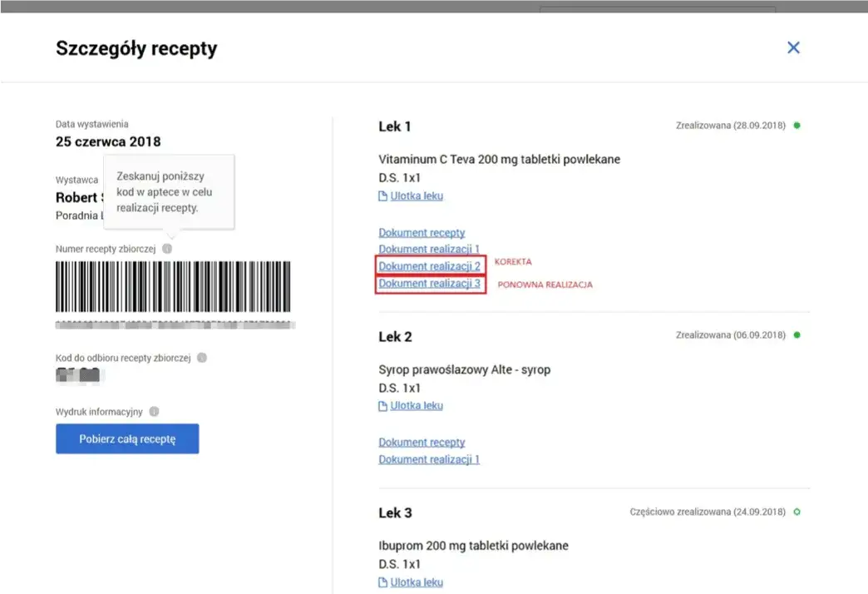Open Dokument recepty under Lek 2

point(422,442)
